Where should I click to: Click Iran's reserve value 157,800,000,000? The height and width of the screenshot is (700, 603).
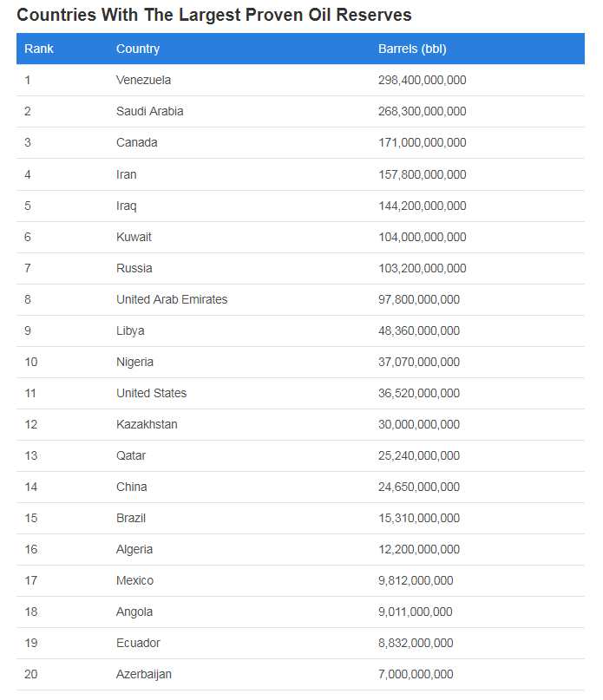422,174
